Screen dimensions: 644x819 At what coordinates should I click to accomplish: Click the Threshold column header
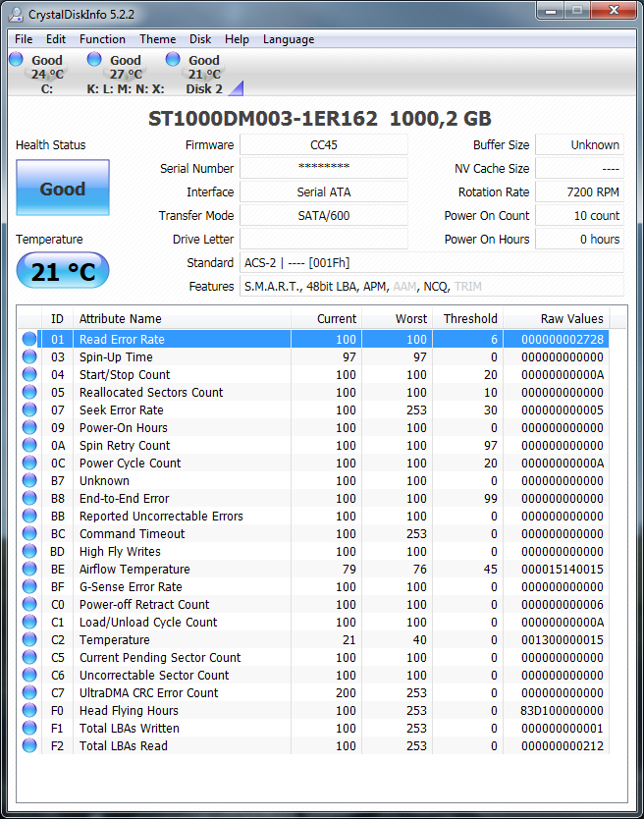[468, 318]
